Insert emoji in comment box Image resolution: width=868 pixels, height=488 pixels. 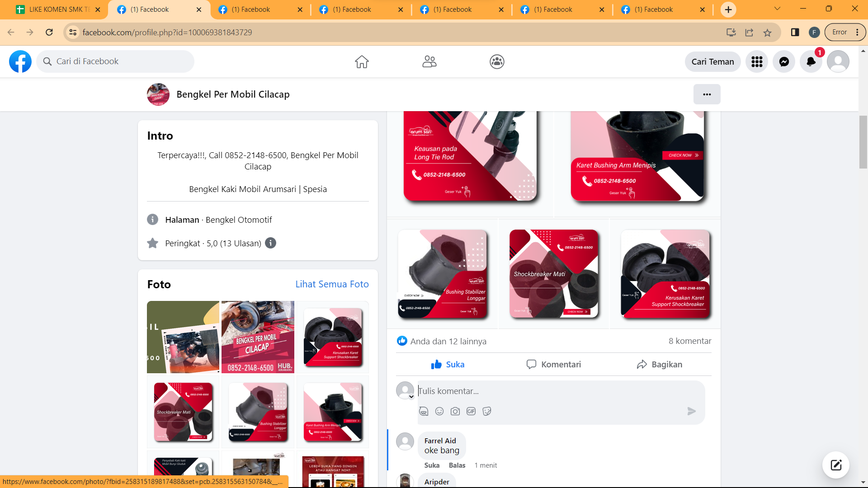[439, 411]
